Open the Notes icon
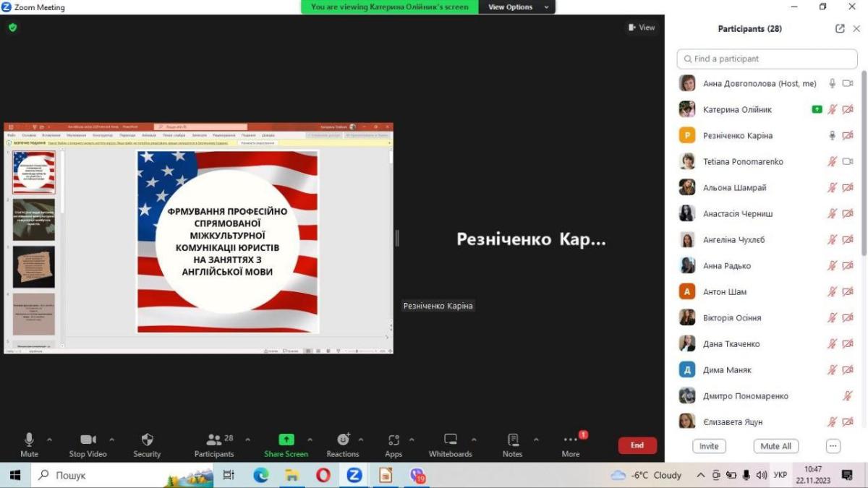The height and width of the screenshot is (488, 868). (x=513, y=440)
